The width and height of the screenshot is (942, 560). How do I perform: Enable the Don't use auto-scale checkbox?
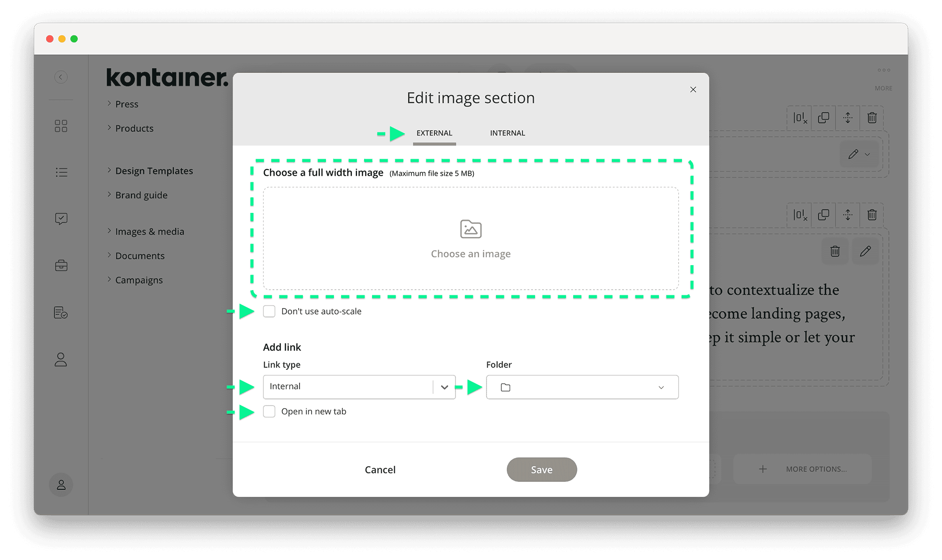click(269, 311)
